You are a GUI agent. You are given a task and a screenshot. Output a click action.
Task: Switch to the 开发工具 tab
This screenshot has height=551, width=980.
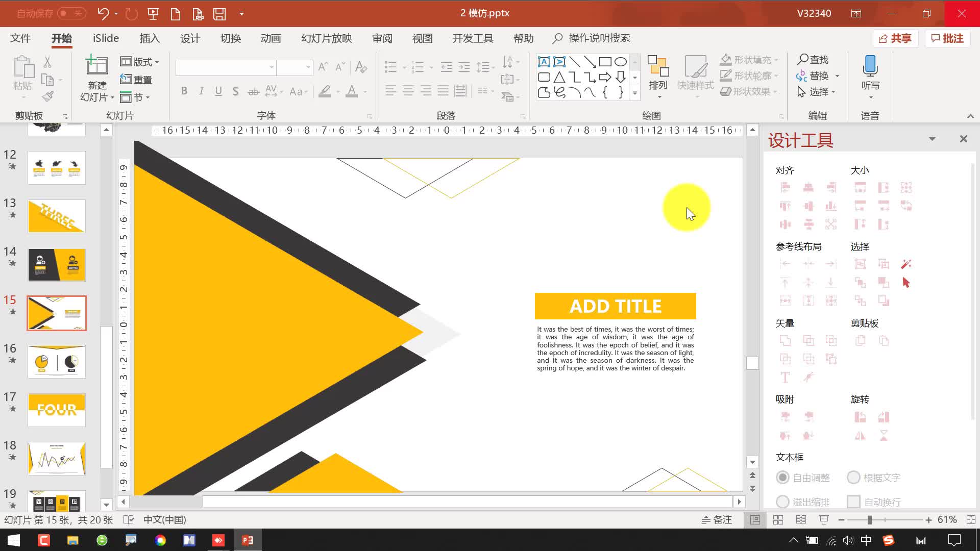[473, 38]
